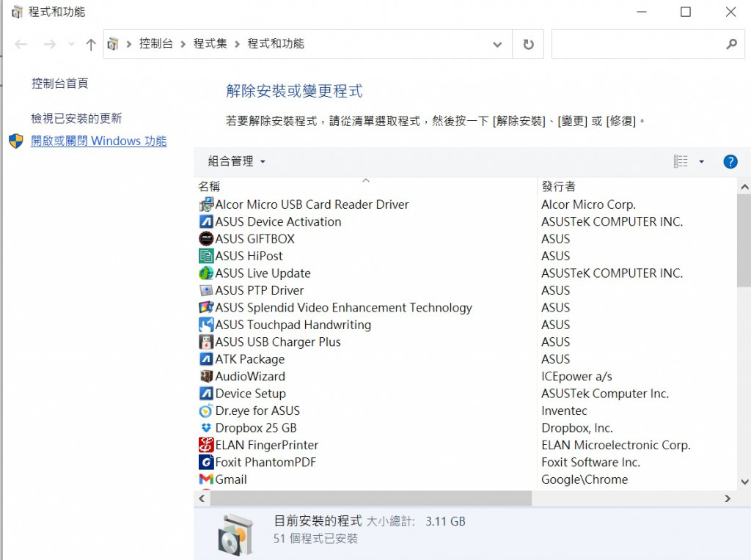Click the ASUS PTP Driver icon
Screen dimensions: 751x560
206,290
